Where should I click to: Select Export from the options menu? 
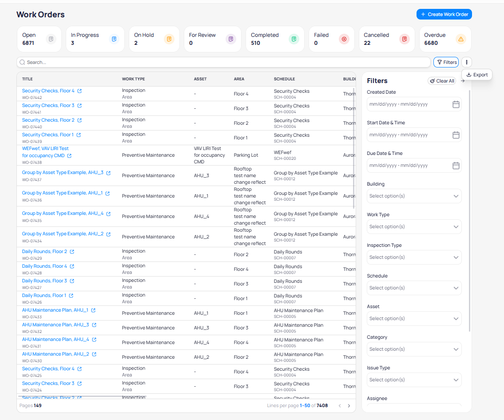tap(477, 75)
